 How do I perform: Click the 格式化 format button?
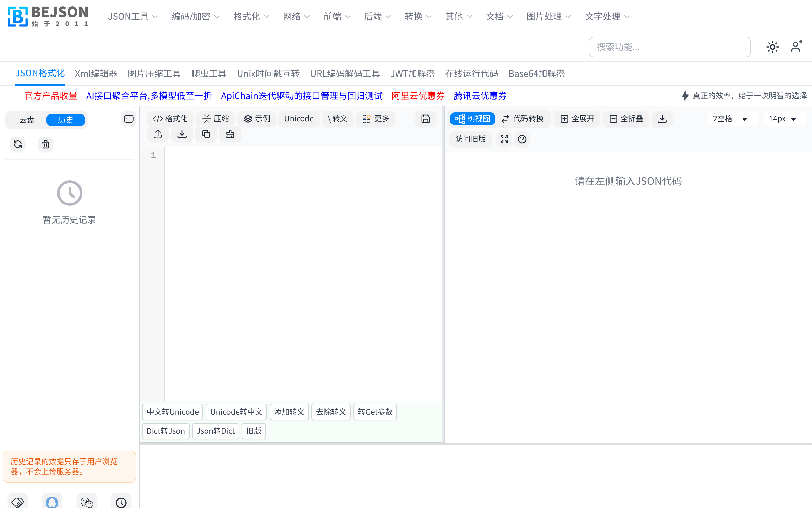170,119
